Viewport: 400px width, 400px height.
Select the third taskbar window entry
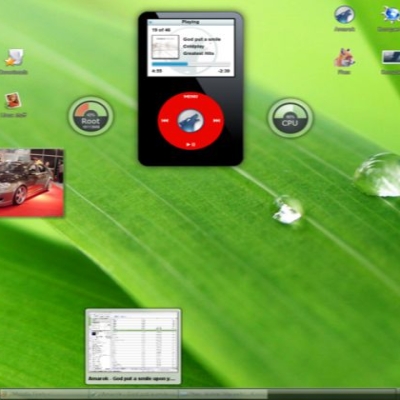pos(223,394)
